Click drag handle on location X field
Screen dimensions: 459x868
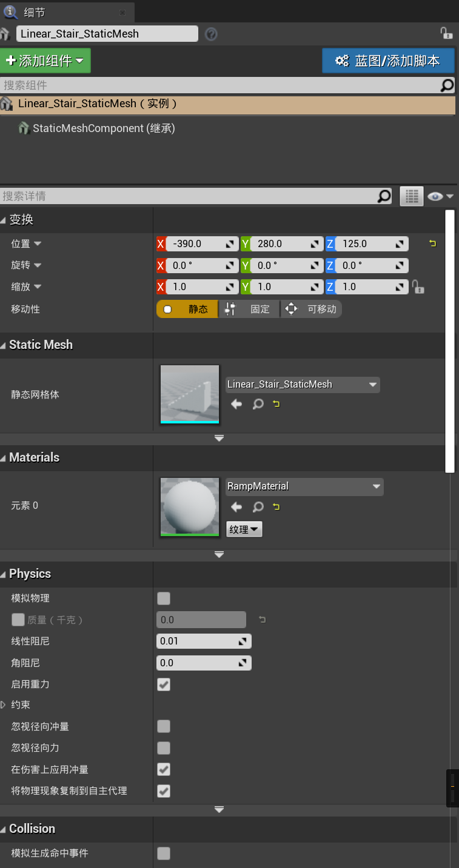coord(230,244)
